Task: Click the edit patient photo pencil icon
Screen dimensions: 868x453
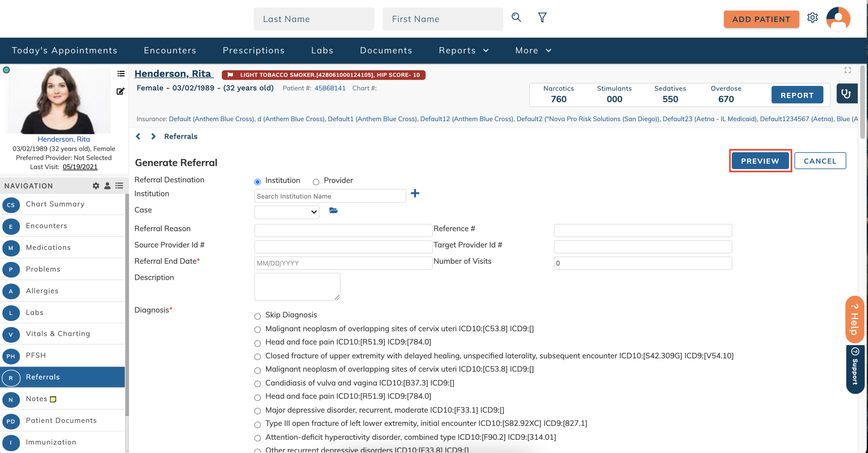Action: click(120, 91)
